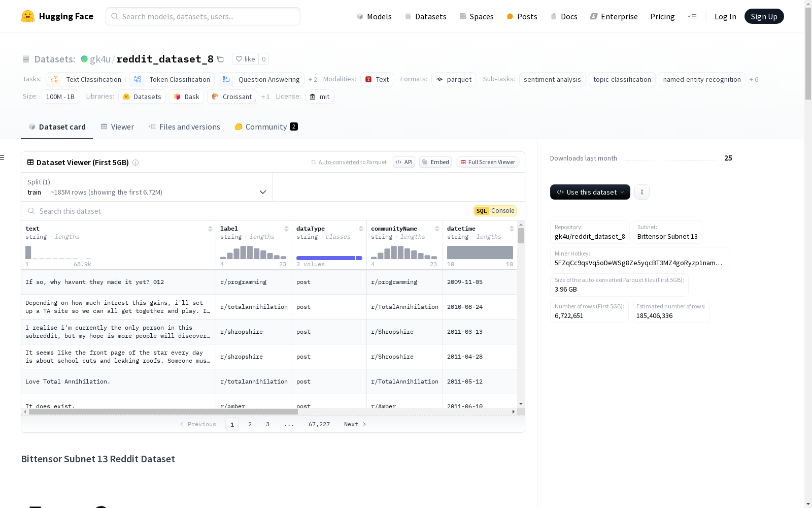The image size is (812, 508).
Task: Select the topic-classification sub-task tag
Action: 622,80
